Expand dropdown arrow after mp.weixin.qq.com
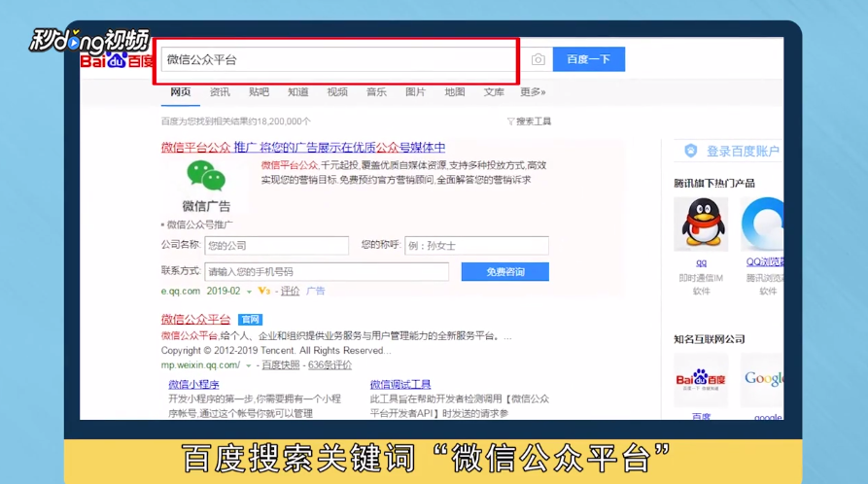Viewport: 868px width, 484px height. pos(249,365)
